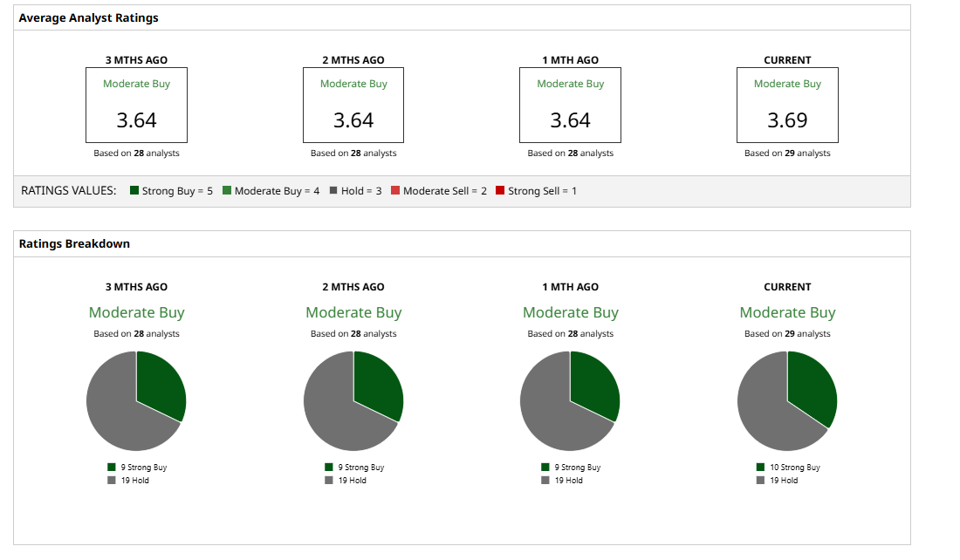
Task: Click the Average Analyst Ratings header
Action: pyautogui.click(x=88, y=17)
